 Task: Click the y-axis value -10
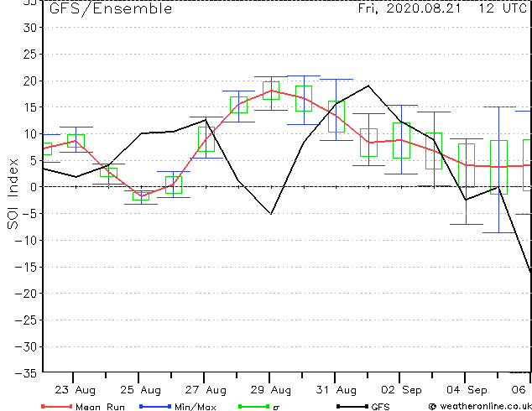point(26,241)
